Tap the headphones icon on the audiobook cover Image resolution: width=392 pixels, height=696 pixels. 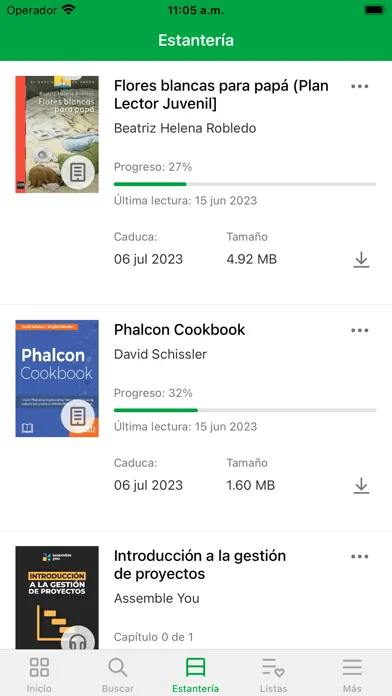78,638
